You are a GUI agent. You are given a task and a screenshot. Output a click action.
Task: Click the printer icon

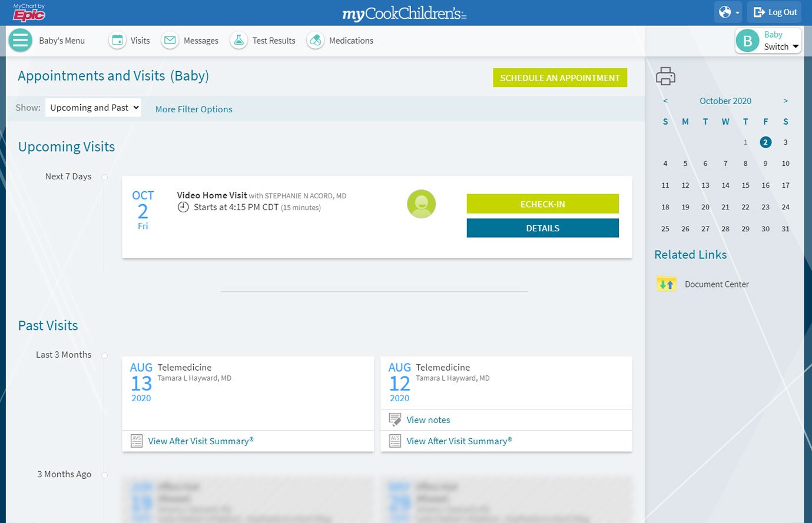tap(665, 76)
